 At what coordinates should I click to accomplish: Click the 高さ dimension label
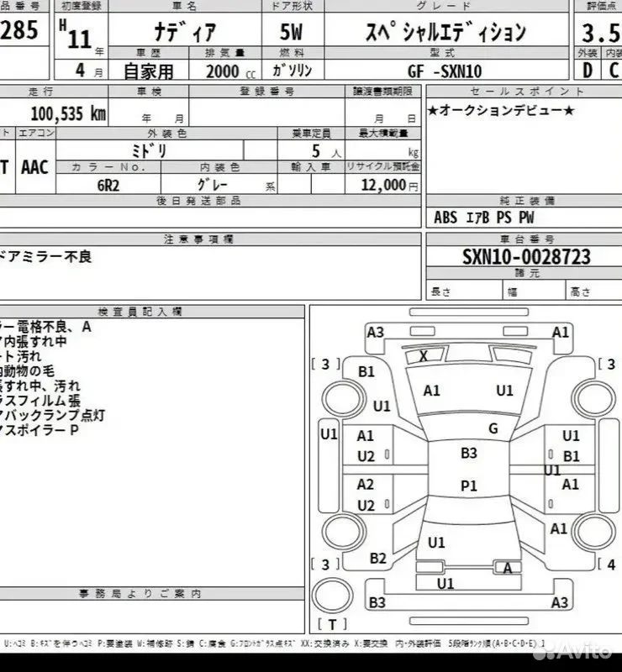click(580, 291)
